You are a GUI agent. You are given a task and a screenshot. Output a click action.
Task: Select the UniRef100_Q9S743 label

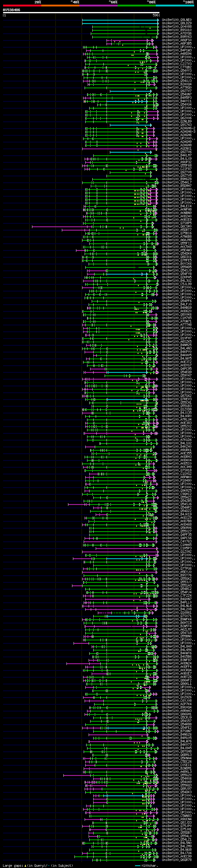coord(176,125)
